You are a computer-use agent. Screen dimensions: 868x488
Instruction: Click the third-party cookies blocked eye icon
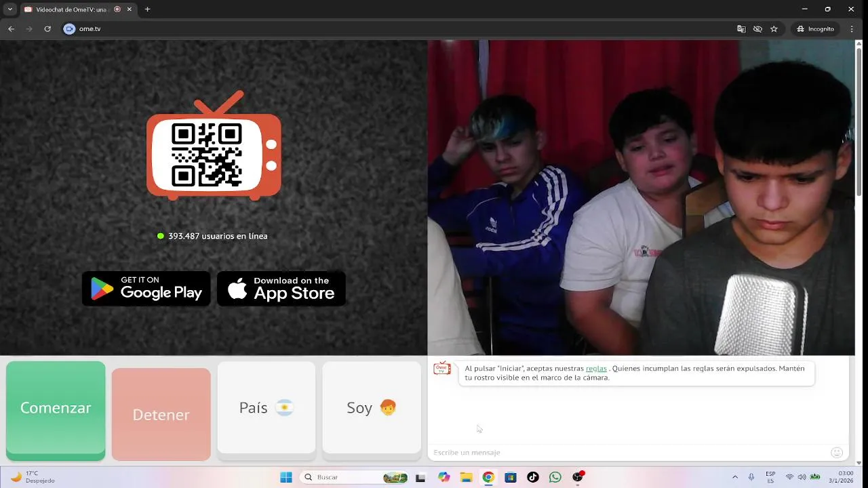(757, 28)
